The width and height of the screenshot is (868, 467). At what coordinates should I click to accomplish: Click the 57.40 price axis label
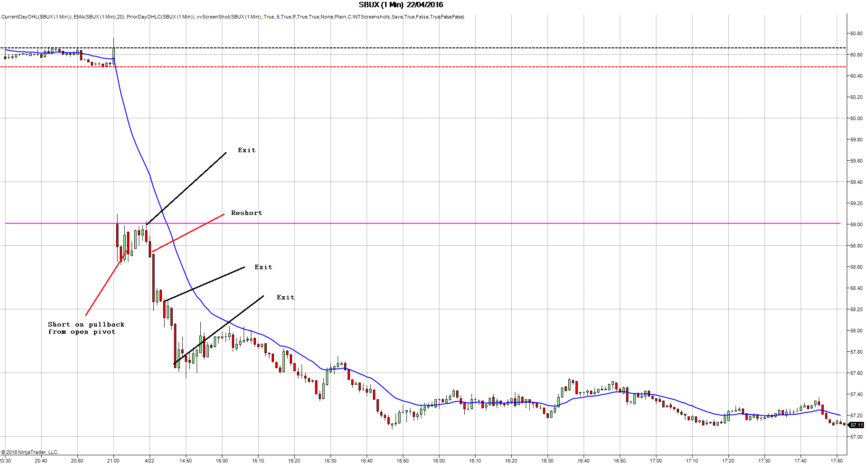pos(856,394)
